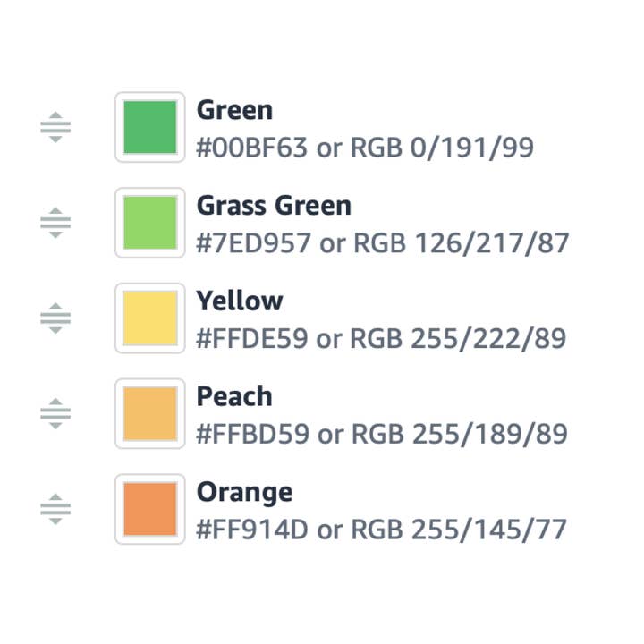
Task: Select the reorder handle next to Yellow
Action: [55, 318]
